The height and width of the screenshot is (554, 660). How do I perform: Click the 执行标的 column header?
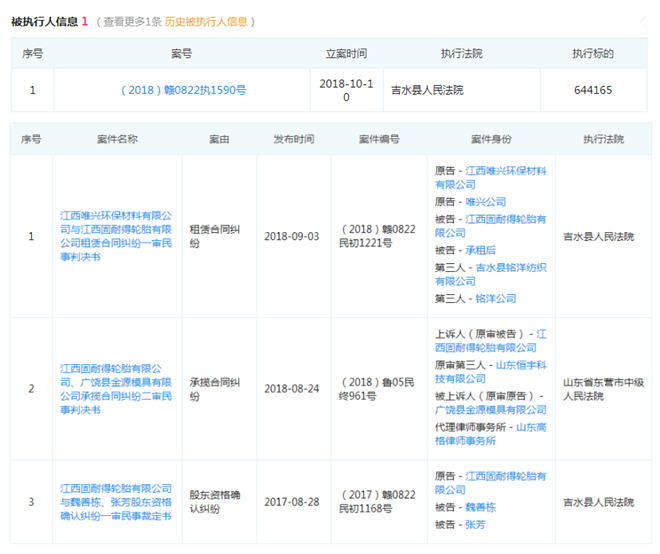coord(593,53)
